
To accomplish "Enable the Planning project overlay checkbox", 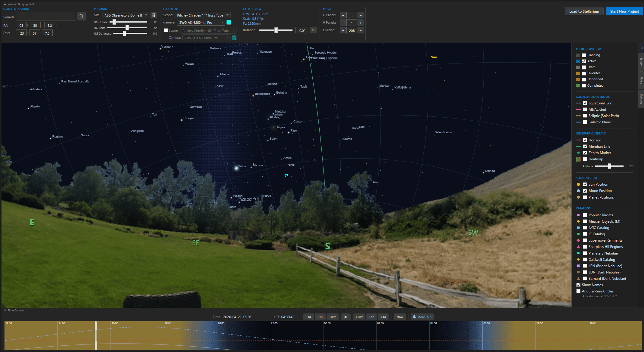I will pos(584,55).
